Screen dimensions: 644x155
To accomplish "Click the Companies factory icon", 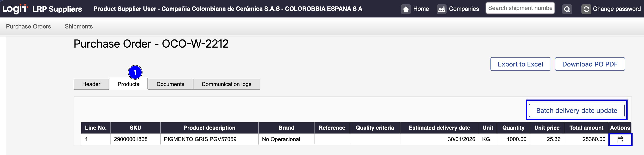I will [441, 9].
